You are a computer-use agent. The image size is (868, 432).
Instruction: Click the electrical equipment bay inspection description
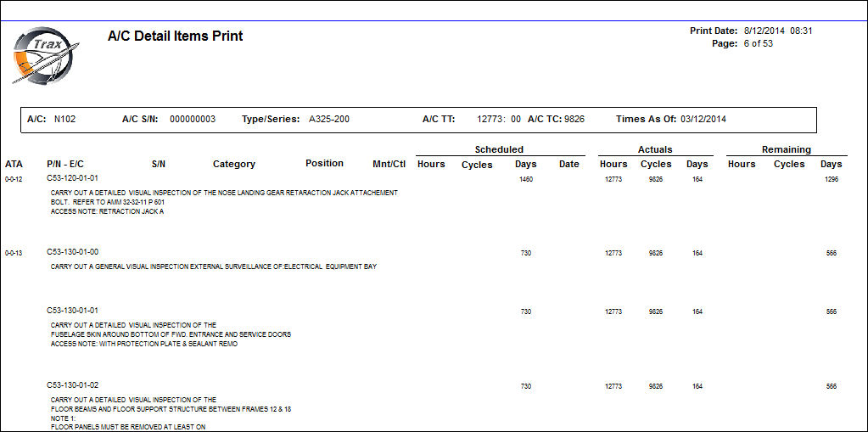(214, 266)
